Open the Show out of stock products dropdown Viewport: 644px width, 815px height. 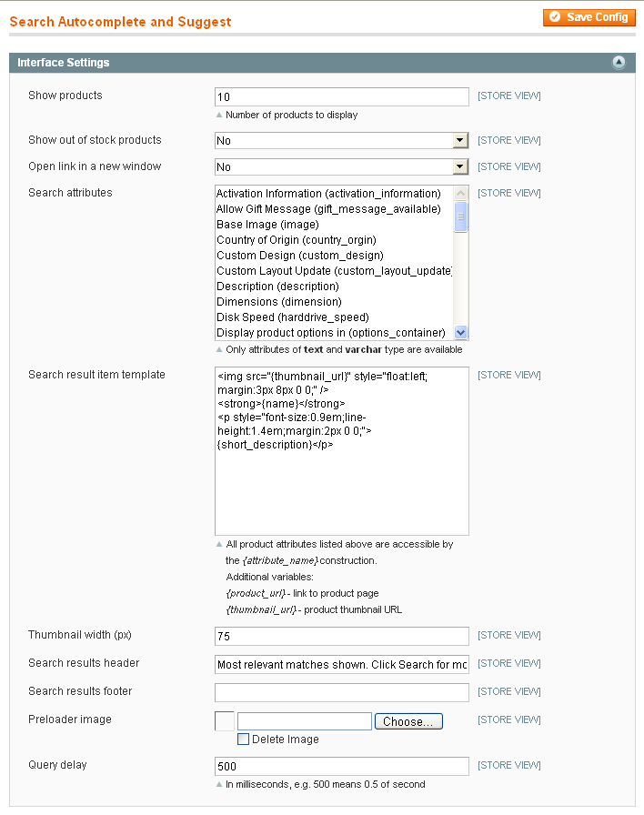[341, 140]
